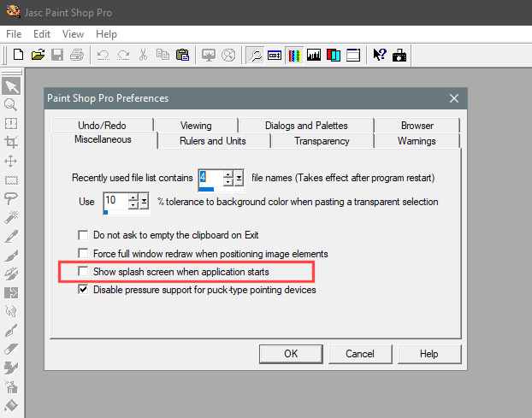Viewport: 532px width, 418px height.
Task: Select the Freehand lasso tool
Action: pos(11,198)
